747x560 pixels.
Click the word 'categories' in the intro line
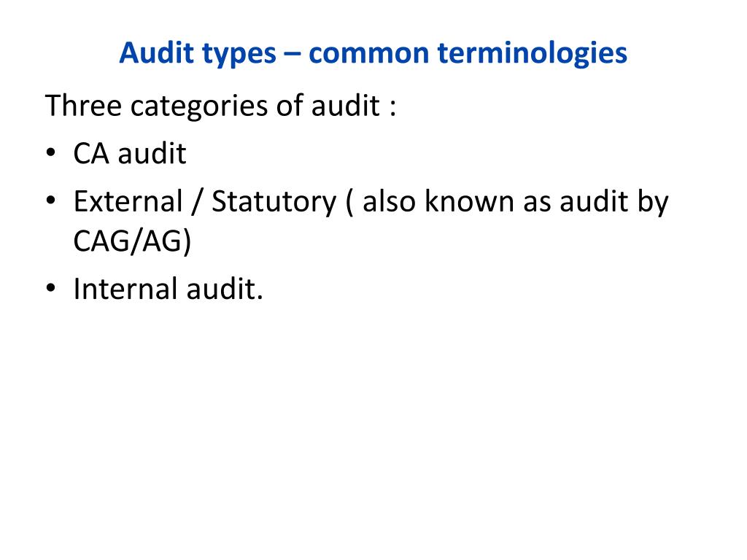point(199,106)
